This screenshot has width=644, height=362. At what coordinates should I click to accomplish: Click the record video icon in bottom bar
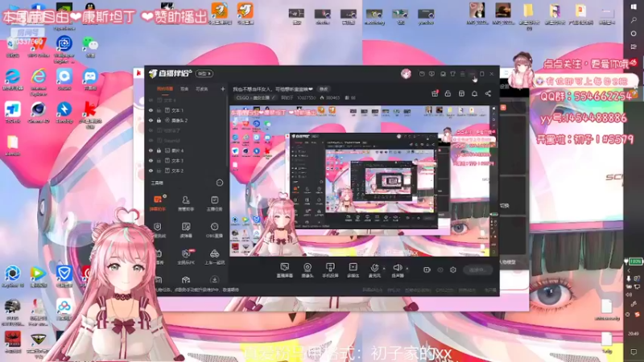[x=427, y=269]
